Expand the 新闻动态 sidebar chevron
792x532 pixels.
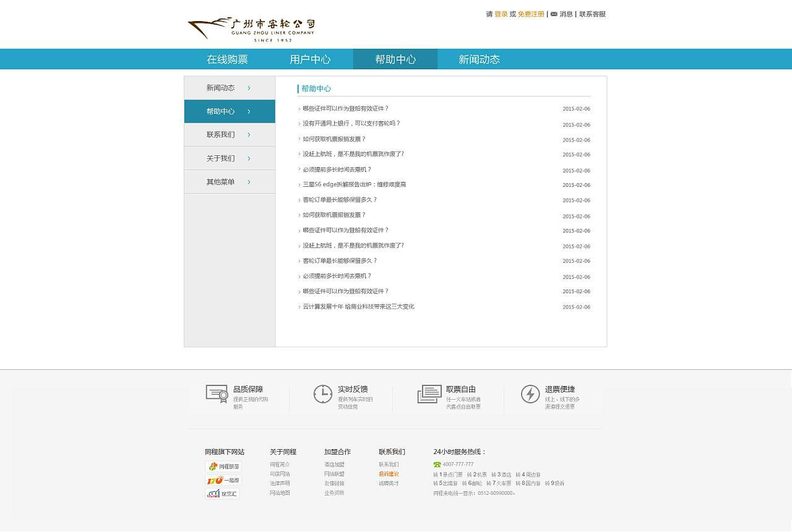[249, 88]
